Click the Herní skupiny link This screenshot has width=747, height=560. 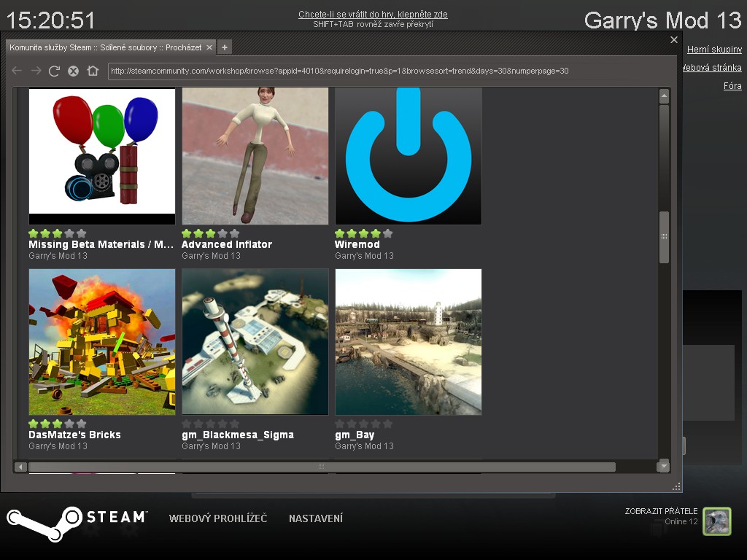tap(714, 50)
